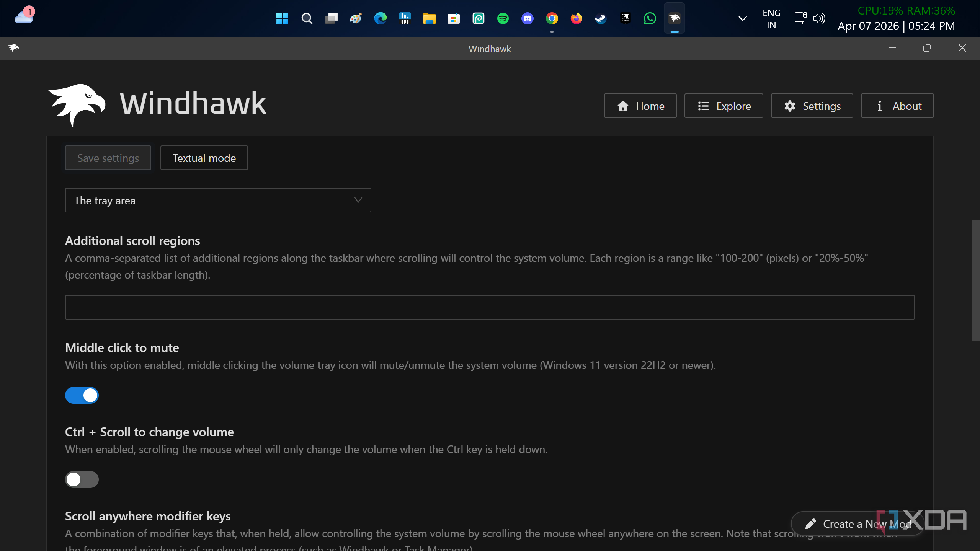This screenshot has height=551, width=980.
Task: Open taskbar Search
Action: tap(307, 18)
